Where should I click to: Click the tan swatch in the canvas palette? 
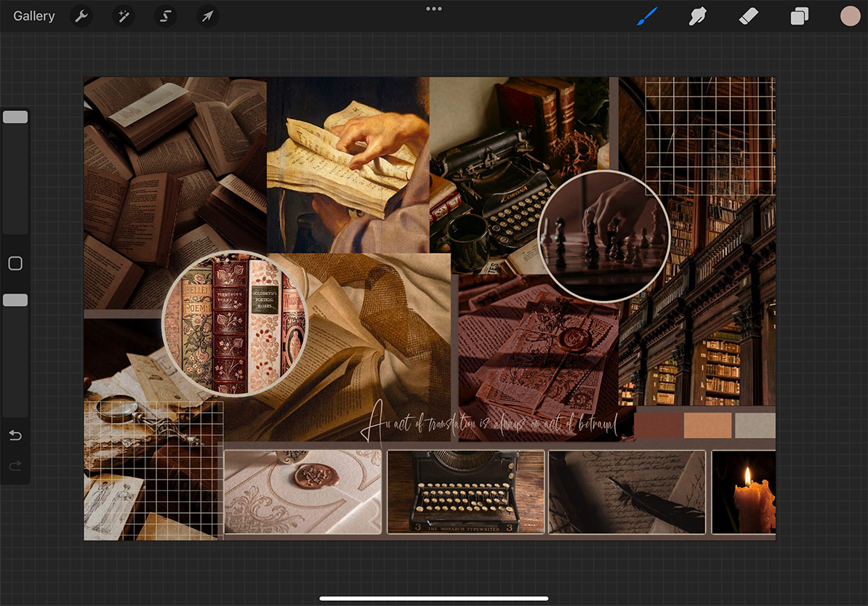tap(707, 425)
